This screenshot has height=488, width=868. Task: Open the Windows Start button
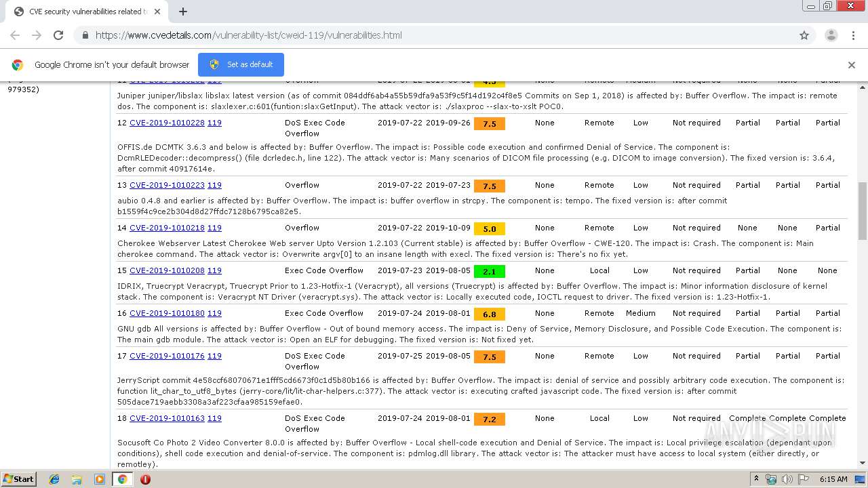click(x=19, y=479)
